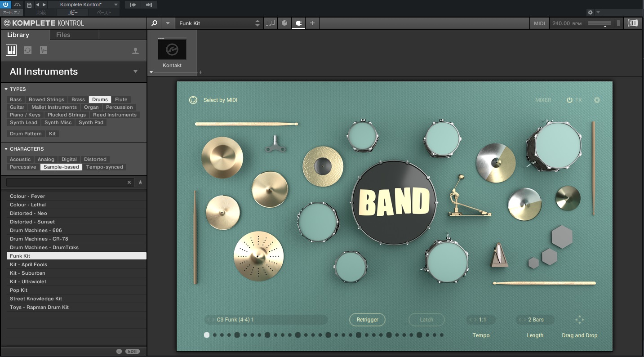Open instrument settings gear next to FX
Screen dimensions: 644x357
point(597,100)
